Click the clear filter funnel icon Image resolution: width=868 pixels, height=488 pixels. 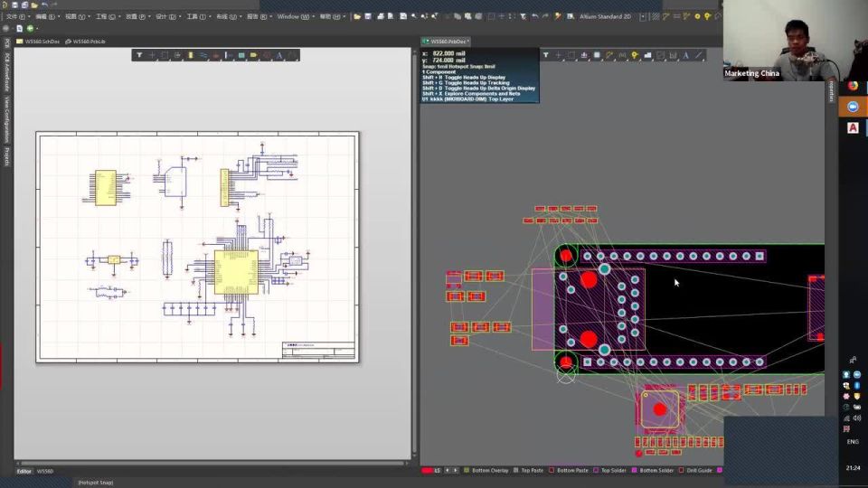524,16
